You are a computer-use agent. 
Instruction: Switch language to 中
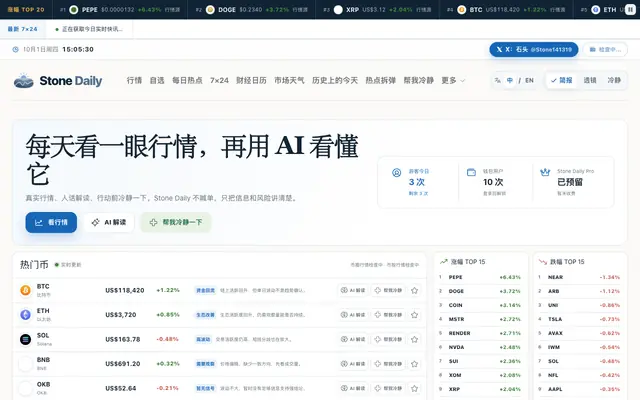click(x=510, y=80)
